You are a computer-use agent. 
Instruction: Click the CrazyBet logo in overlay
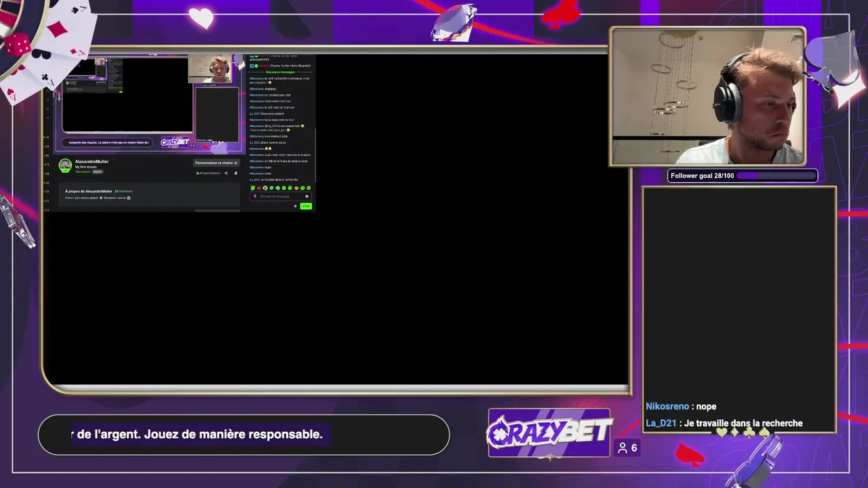click(x=549, y=432)
